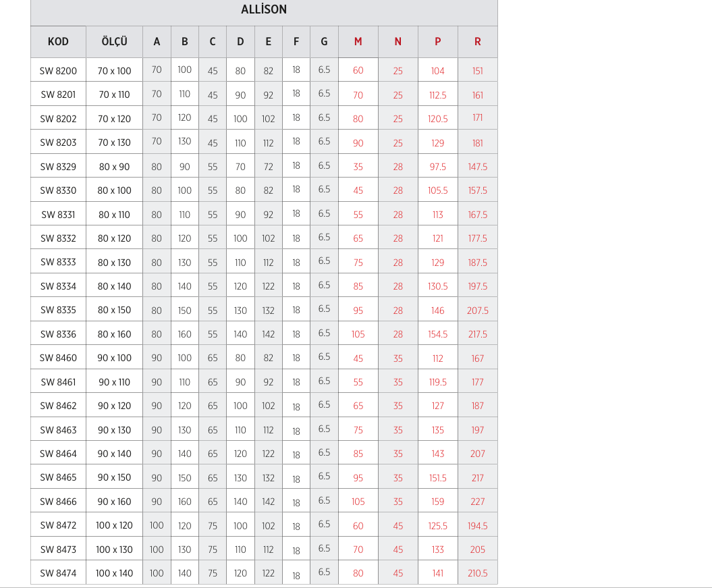The height and width of the screenshot is (588, 712).
Task: Click the G column header
Action: [x=324, y=42]
